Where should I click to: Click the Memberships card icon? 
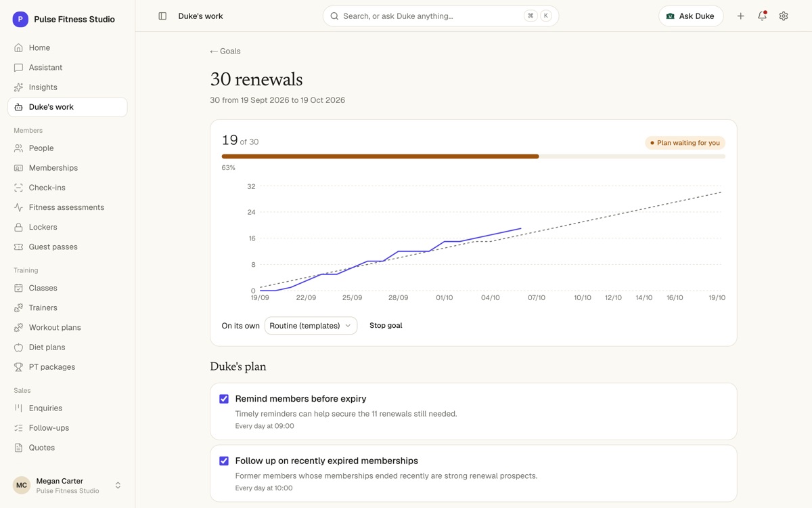click(18, 168)
